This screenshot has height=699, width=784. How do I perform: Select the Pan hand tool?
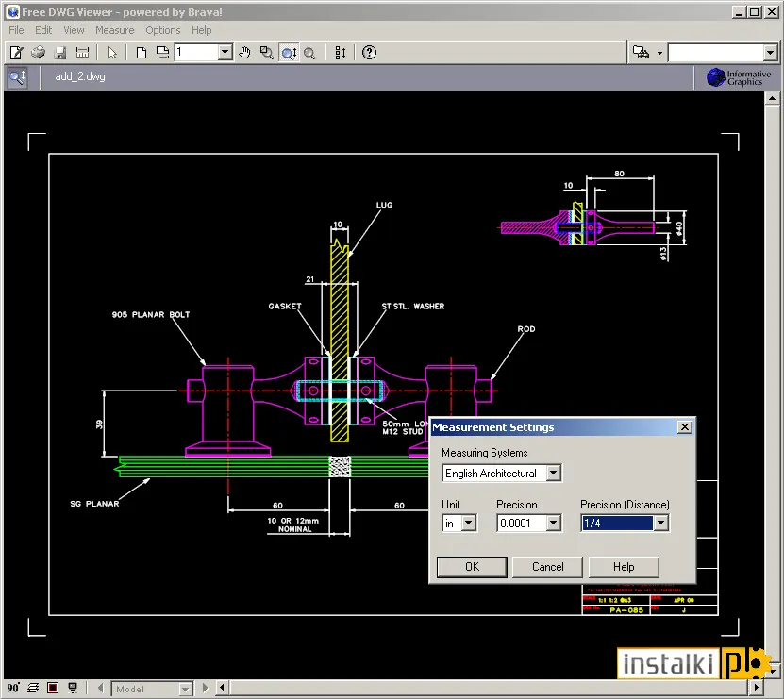(244, 53)
